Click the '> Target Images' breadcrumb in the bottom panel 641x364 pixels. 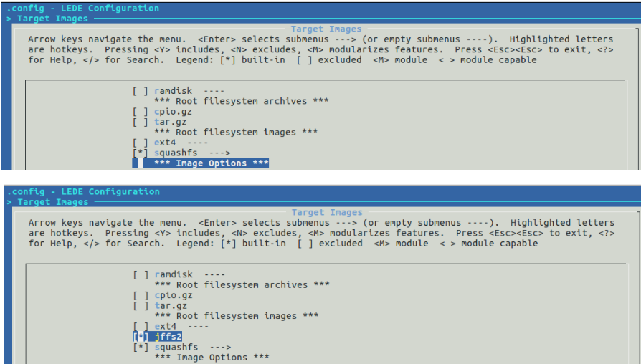click(x=48, y=202)
